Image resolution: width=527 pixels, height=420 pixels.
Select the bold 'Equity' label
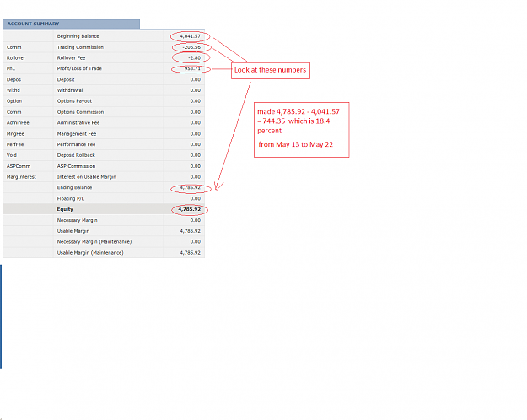click(x=65, y=209)
